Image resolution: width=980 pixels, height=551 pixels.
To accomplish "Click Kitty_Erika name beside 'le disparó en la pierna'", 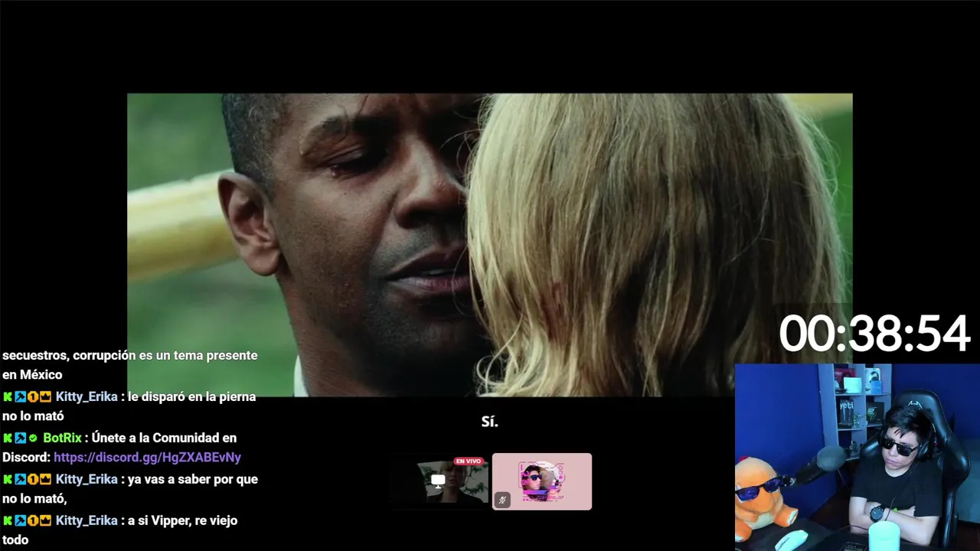I will [x=87, y=396].
